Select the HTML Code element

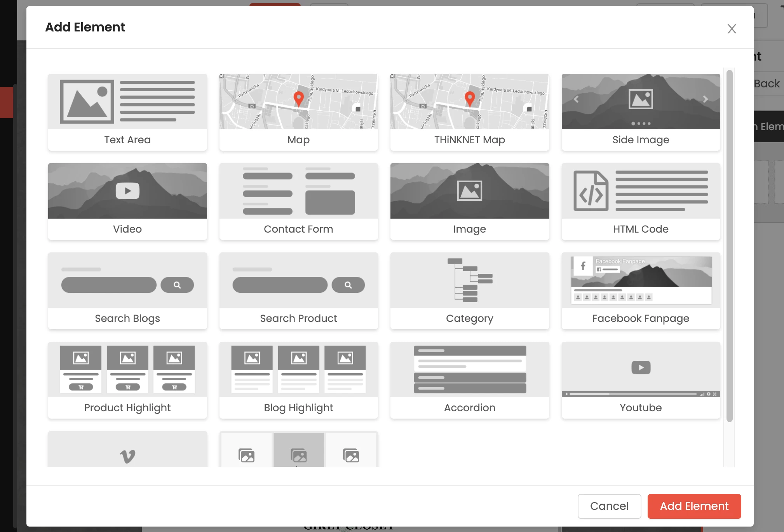click(641, 201)
